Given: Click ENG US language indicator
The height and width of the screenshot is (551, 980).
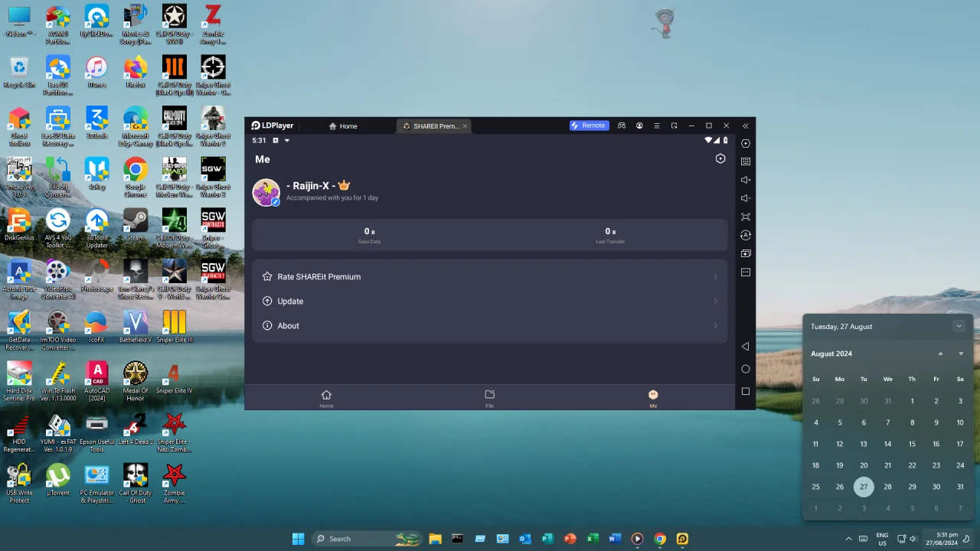Looking at the screenshot, I should point(882,539).
